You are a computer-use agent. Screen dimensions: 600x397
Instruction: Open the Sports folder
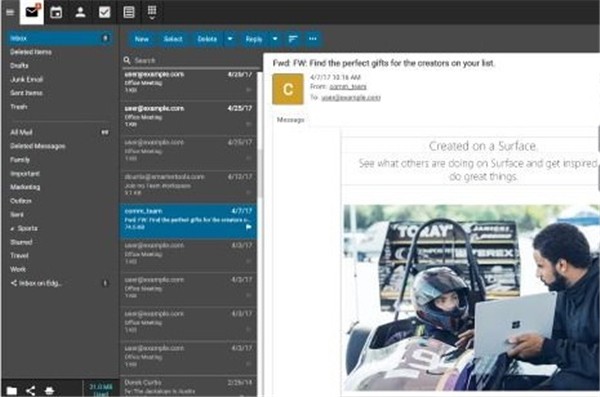(28, 229)
